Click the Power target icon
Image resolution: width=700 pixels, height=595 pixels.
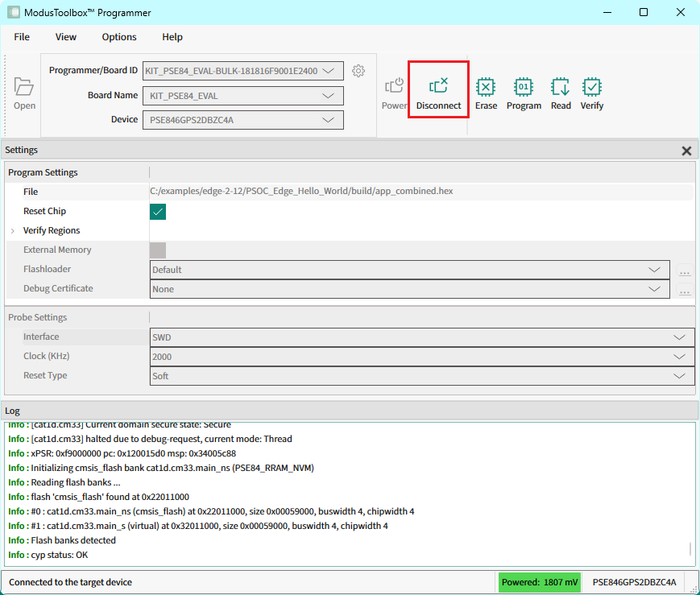[394, 88]
